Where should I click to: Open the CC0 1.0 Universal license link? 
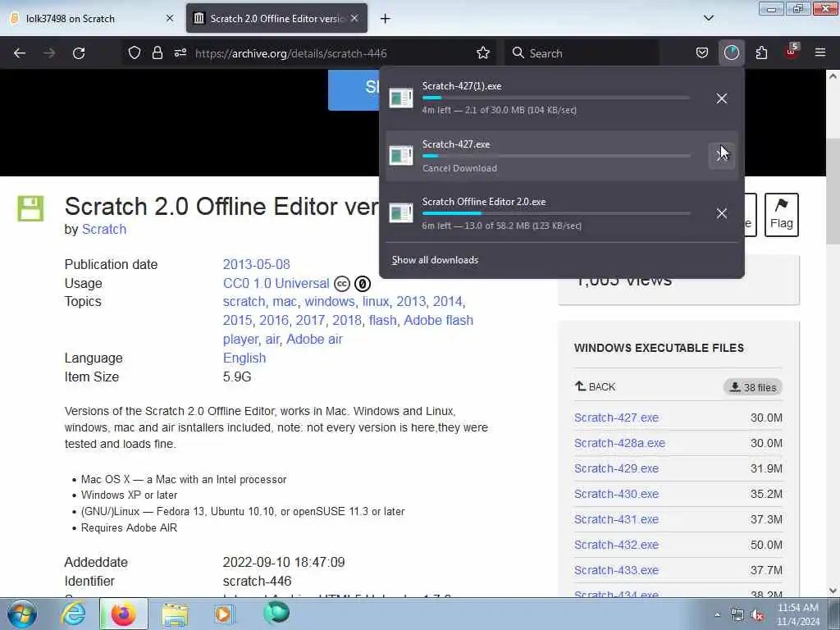coord(276,283)
